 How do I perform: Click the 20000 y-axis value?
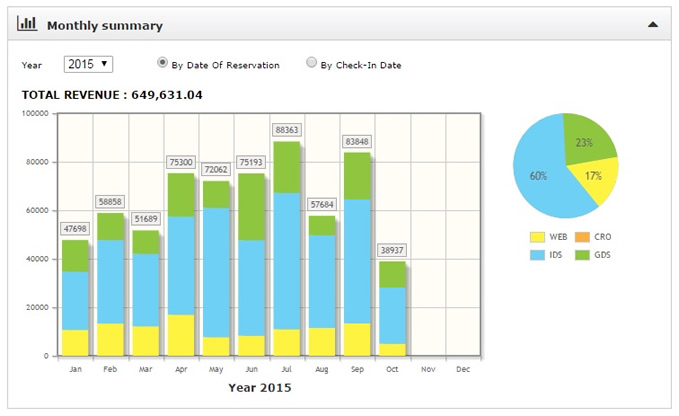(37, 307)
